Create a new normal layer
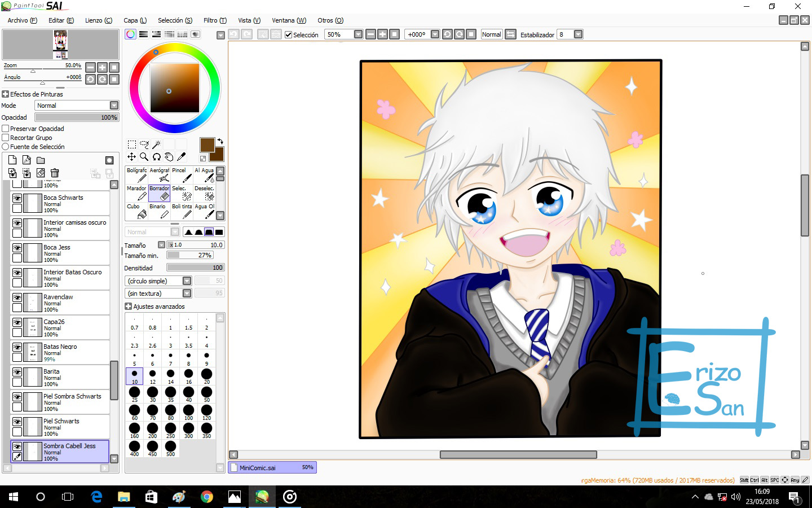The height and width of the screenshot is (508, 812). (x=12, y=160)
